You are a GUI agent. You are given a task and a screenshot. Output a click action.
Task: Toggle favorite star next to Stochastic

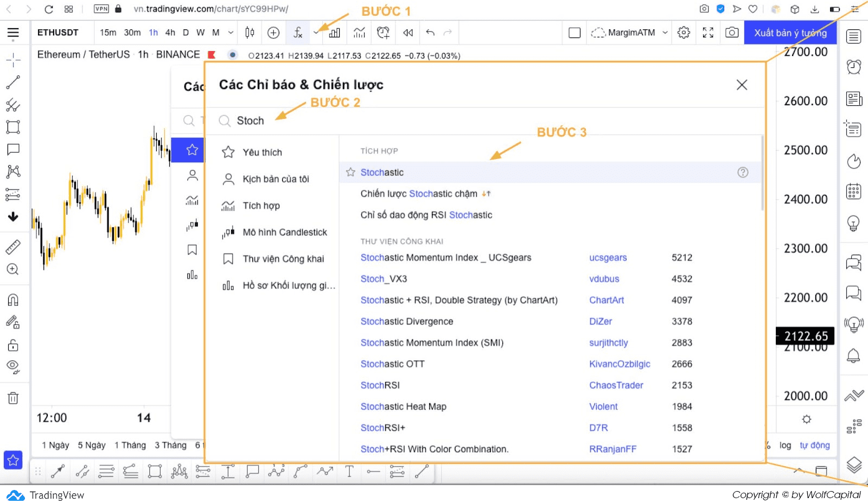(x=350, y=172)
